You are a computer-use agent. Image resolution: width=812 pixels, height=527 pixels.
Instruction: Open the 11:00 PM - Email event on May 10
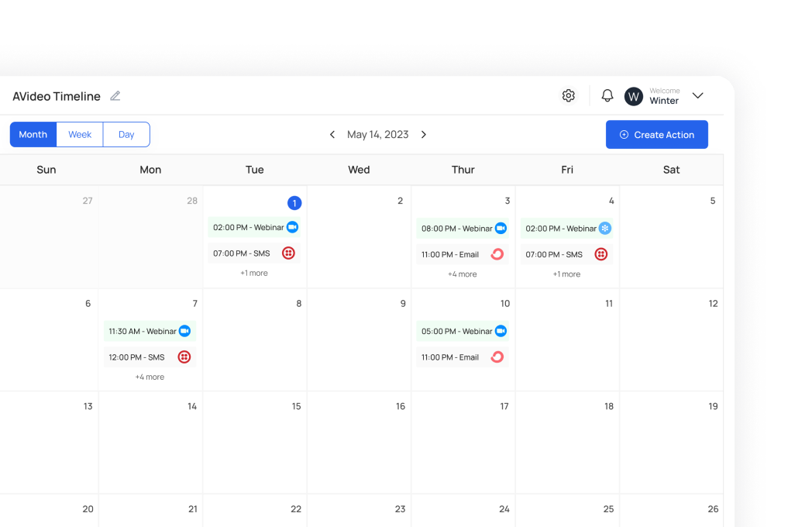[x=463, y=357]
